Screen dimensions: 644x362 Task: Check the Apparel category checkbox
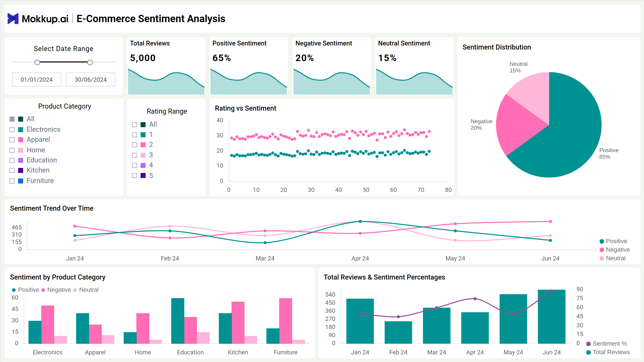[x=12, y=140]
